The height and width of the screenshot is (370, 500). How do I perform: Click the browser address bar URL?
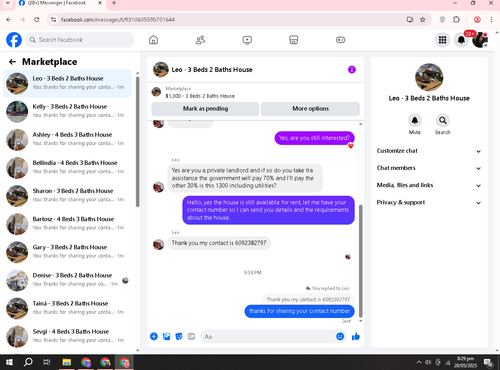click(x=118, y=20)
